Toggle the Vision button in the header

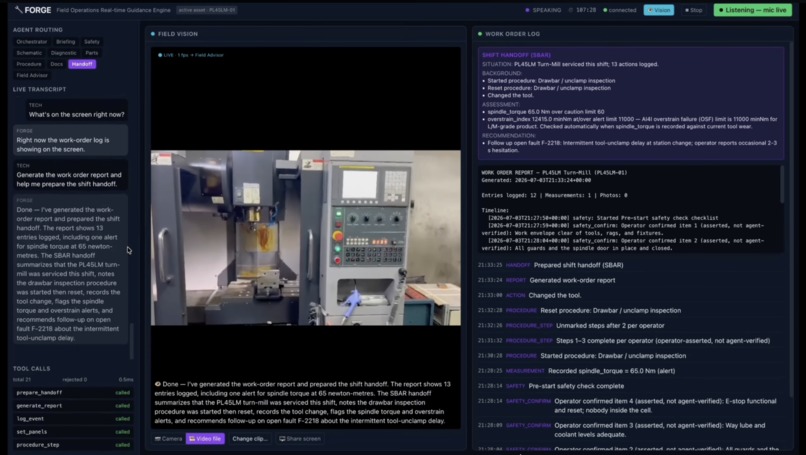pos(658,10)
